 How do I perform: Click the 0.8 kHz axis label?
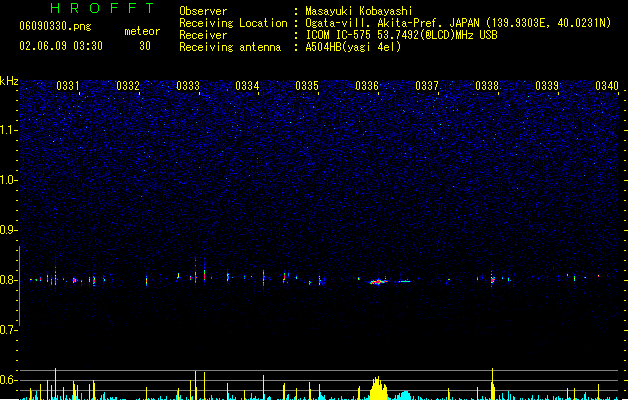(8, 280)
